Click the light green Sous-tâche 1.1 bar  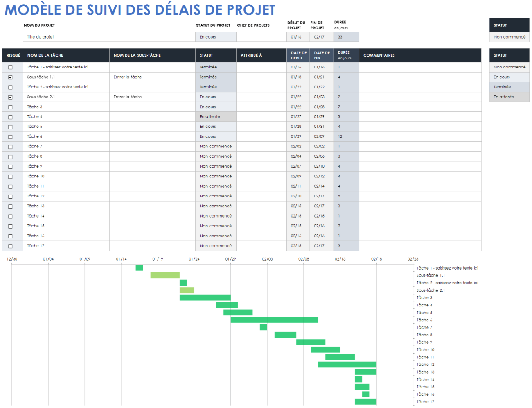coord(166,275)
